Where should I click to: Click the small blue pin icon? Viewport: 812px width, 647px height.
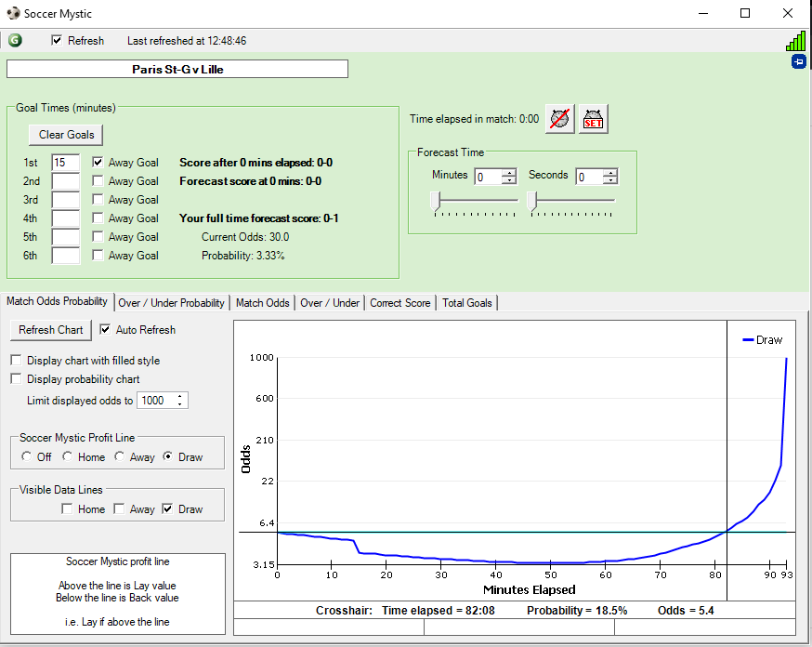tap(798, 61)
